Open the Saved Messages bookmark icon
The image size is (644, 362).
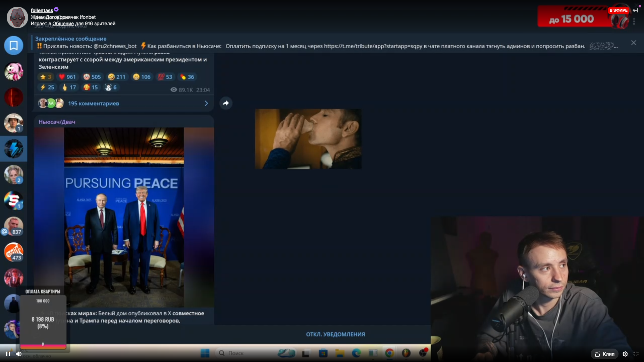pos(14,45)
